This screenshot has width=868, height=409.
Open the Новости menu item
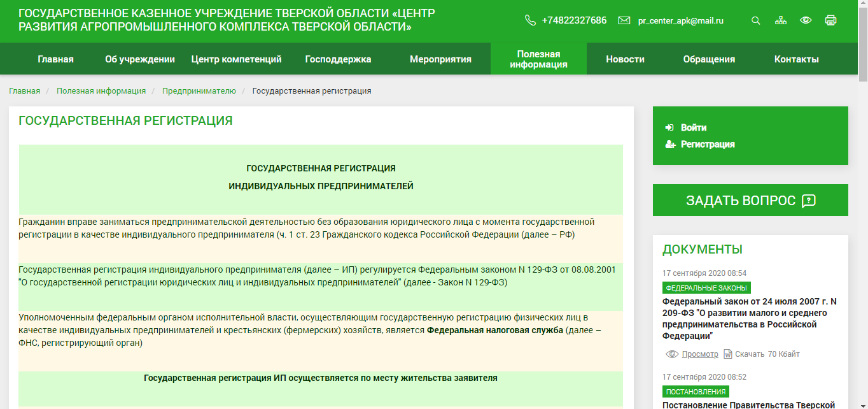coord(625,59)
